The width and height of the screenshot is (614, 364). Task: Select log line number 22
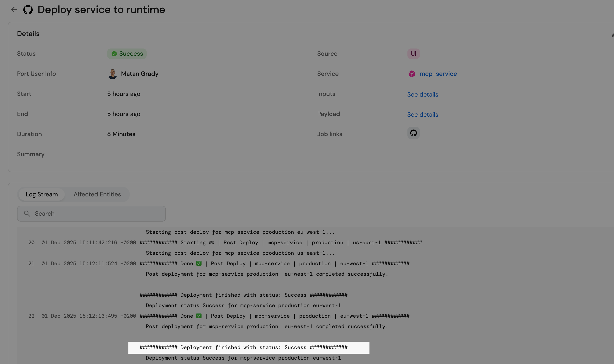32,316
